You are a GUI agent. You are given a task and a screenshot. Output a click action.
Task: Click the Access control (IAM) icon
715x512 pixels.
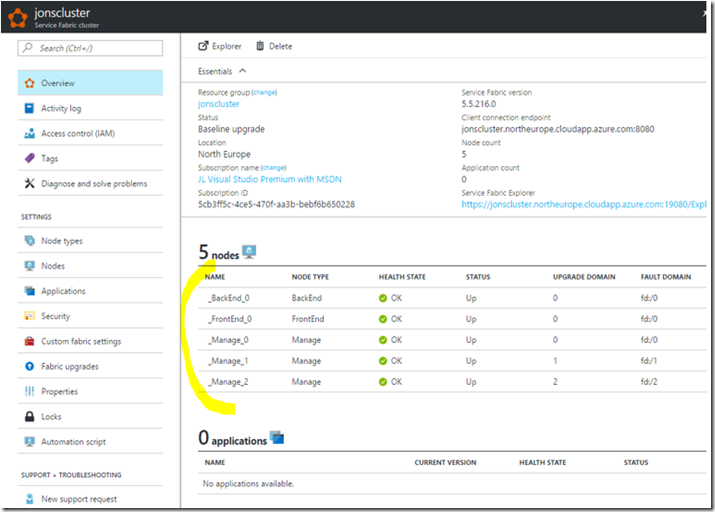pos(30,133)
